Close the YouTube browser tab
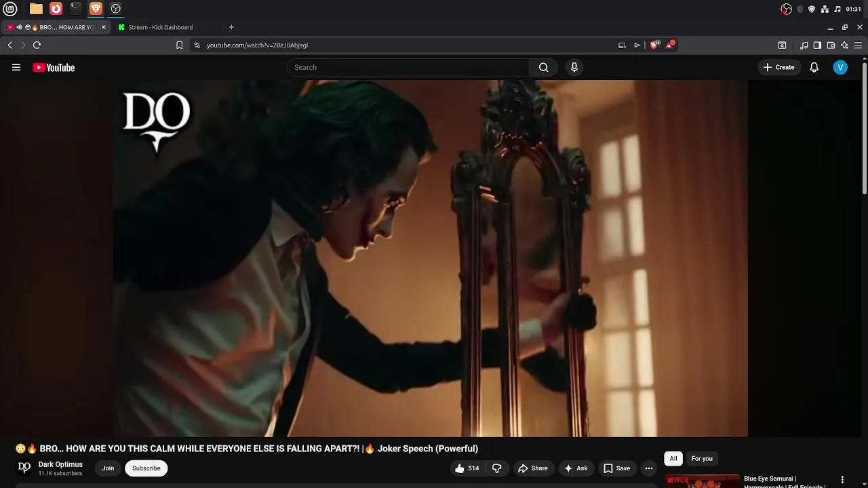This screenshot has height=488, width=868. [x=103, y=27]
